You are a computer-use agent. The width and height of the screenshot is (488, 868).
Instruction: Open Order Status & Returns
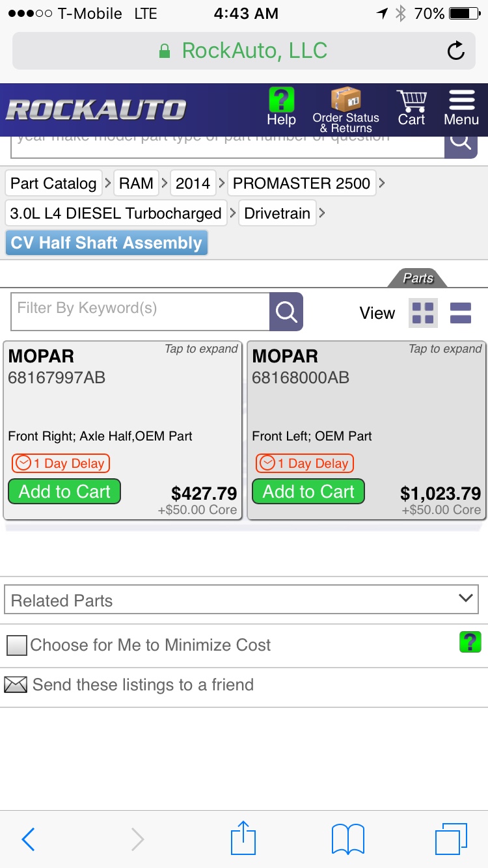coord(346,109)
